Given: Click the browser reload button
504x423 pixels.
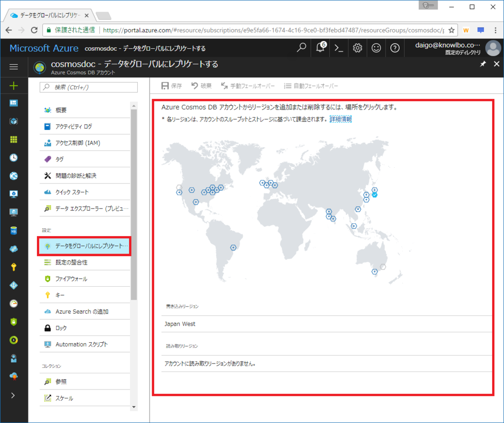Looking at the screenshot, I should coord(34,30).
